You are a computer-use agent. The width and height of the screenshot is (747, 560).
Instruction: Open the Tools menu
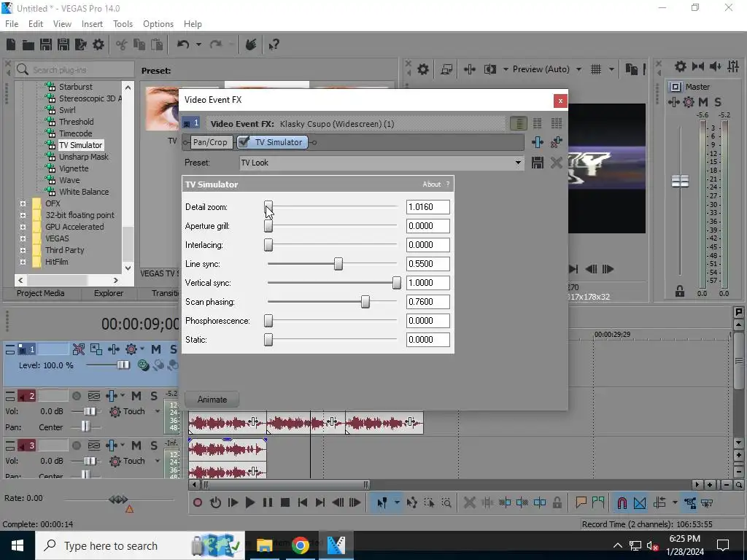coord(123,24)
